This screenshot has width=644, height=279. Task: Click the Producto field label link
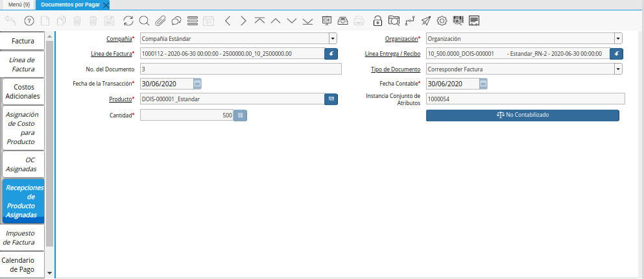120,99
